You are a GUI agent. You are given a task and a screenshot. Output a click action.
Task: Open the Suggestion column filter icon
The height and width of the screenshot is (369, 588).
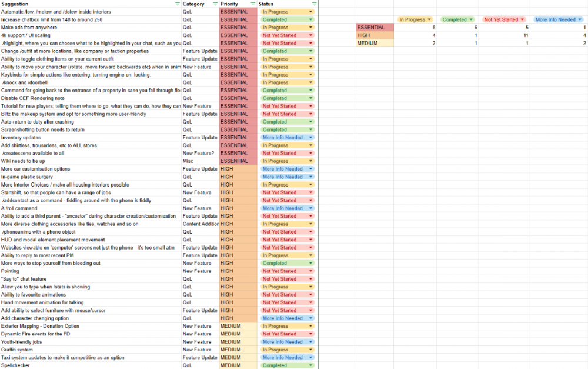pos(178,4)
